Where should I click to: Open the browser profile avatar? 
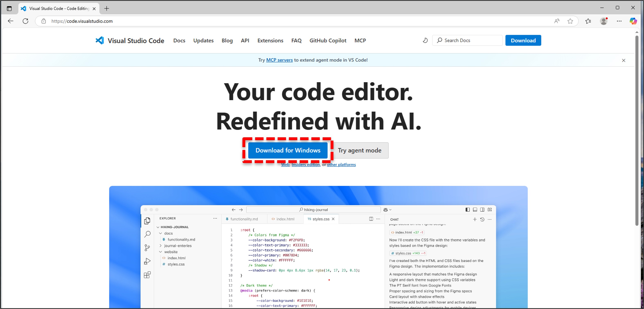[x=603, y=21]
